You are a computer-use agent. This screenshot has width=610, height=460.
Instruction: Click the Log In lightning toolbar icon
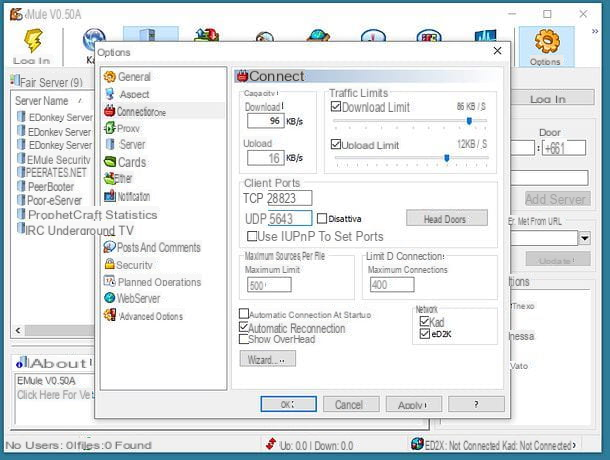33,41
